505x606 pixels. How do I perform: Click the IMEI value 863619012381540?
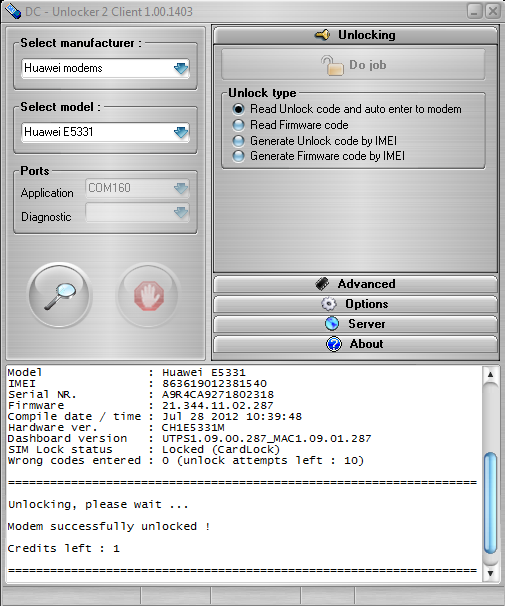tap(214, 384)
